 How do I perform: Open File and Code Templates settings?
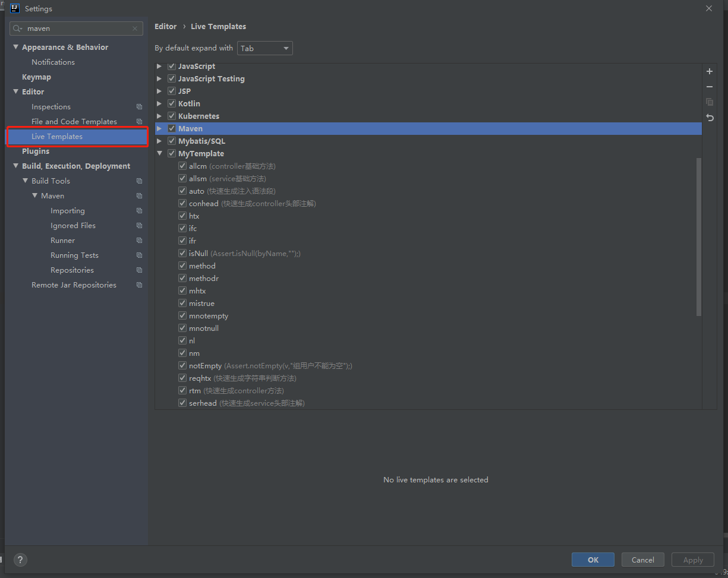click(x=74, y=122)
